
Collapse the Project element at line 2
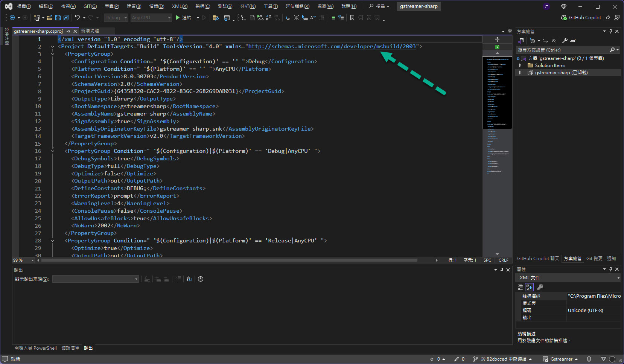tap(53, 47)
